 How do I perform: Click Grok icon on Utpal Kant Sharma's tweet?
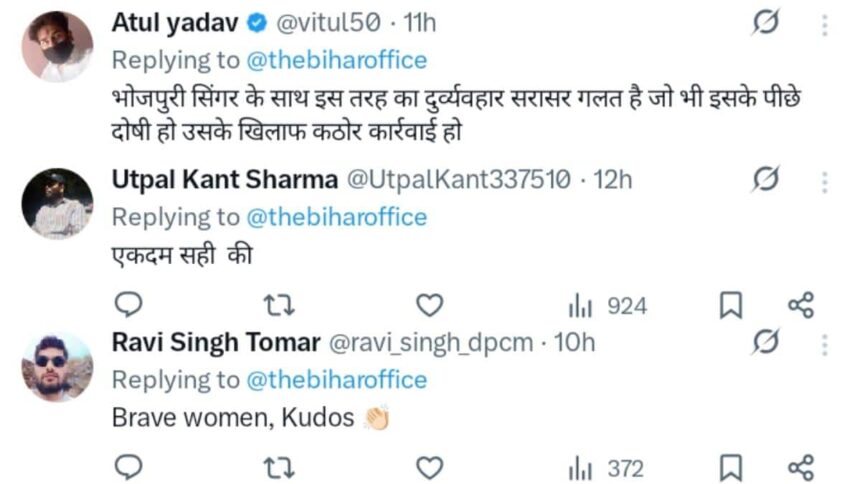point(765,180)
